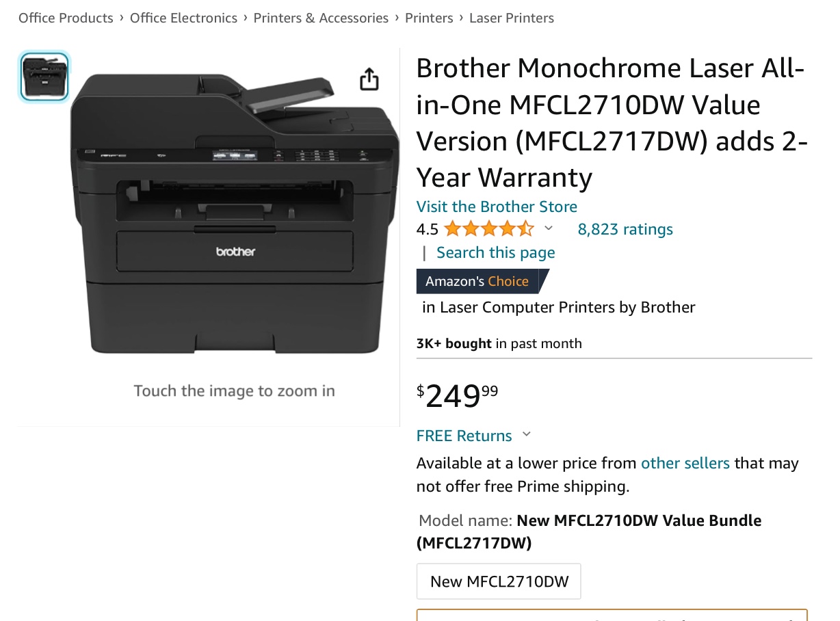Select the half-star at the end of the rating

pos(527,228)
